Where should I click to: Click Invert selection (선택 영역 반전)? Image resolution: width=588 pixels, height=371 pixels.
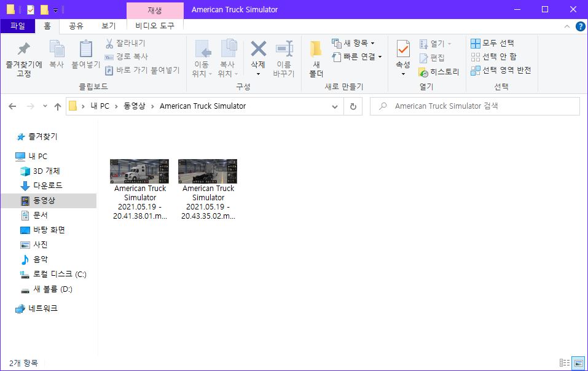point(501,70)
